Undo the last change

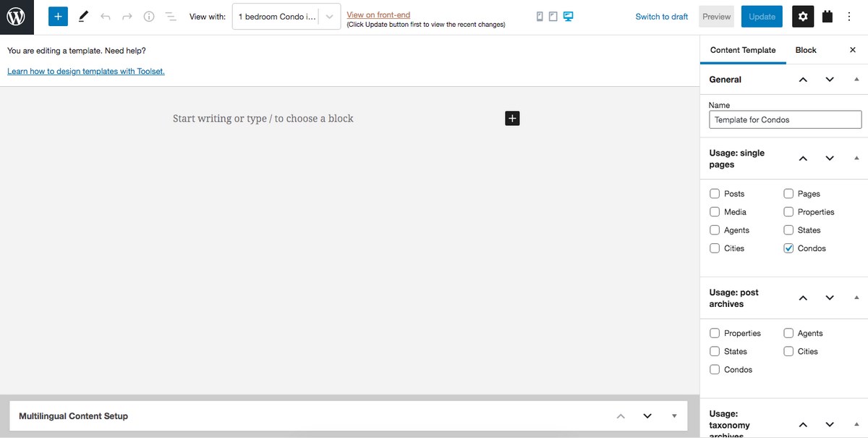tap(106, 17)
